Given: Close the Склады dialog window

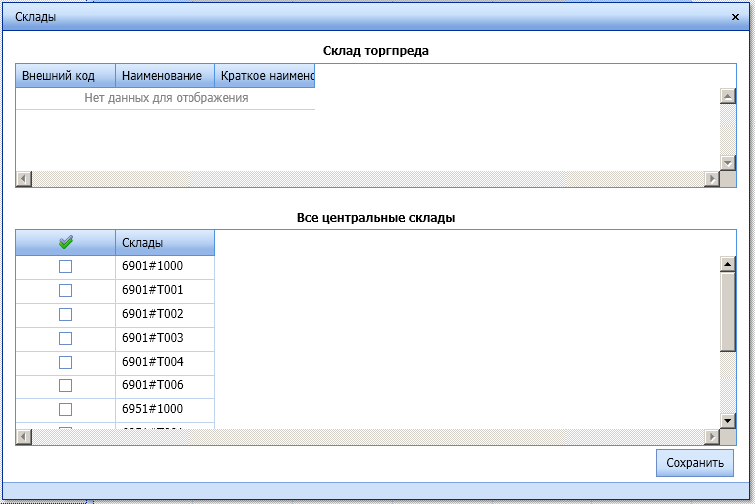Looking at the screenshot, I should pos(735,17).
